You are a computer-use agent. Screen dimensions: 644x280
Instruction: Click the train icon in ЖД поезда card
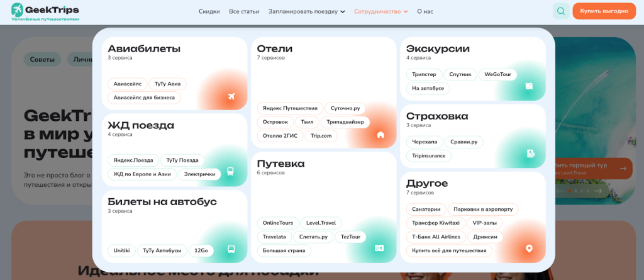click(x=230, y=171)
